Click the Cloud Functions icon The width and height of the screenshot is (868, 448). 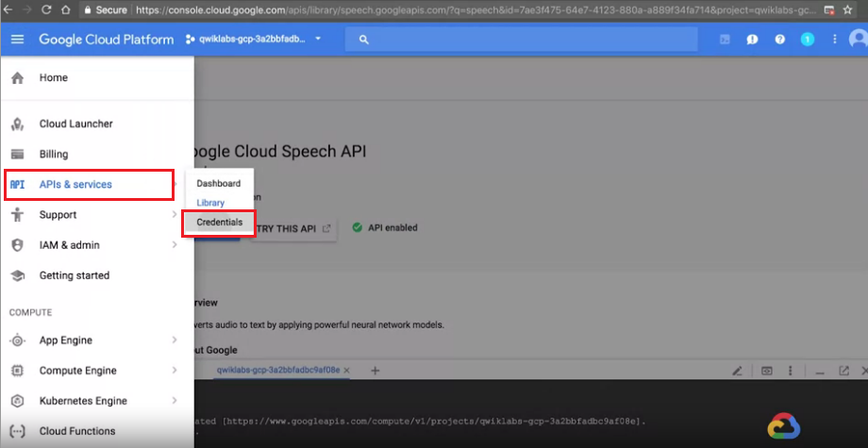point(17,431)
